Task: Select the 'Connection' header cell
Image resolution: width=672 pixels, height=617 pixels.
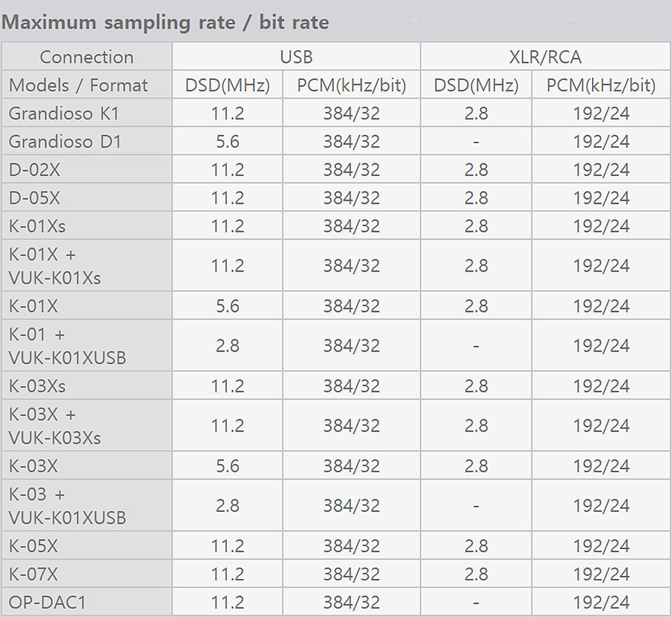Action: pos(87,57)
